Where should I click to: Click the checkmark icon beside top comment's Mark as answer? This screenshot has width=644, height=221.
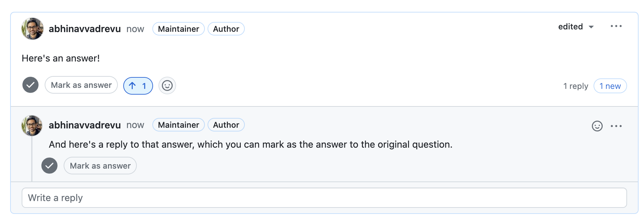click(30, 85)
